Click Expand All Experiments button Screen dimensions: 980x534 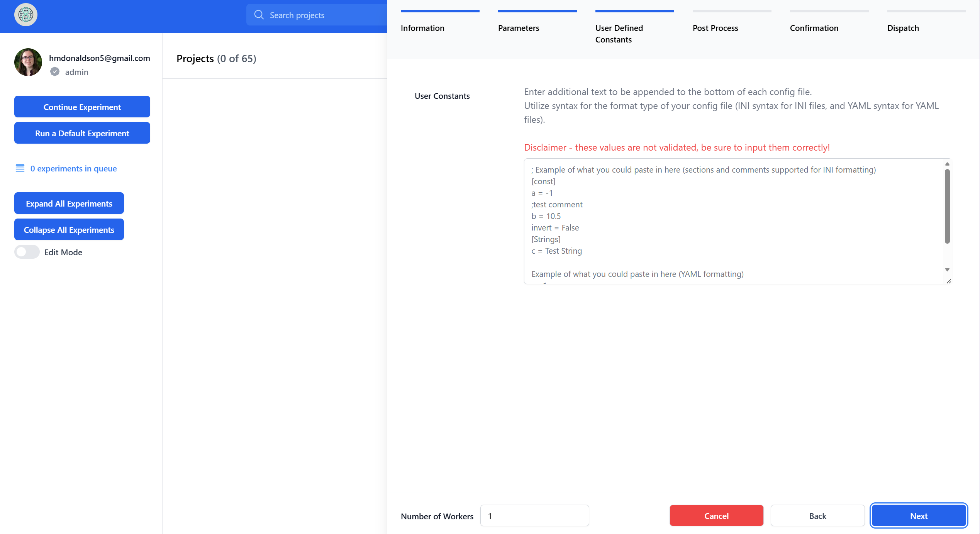click(x=69, y=203)
